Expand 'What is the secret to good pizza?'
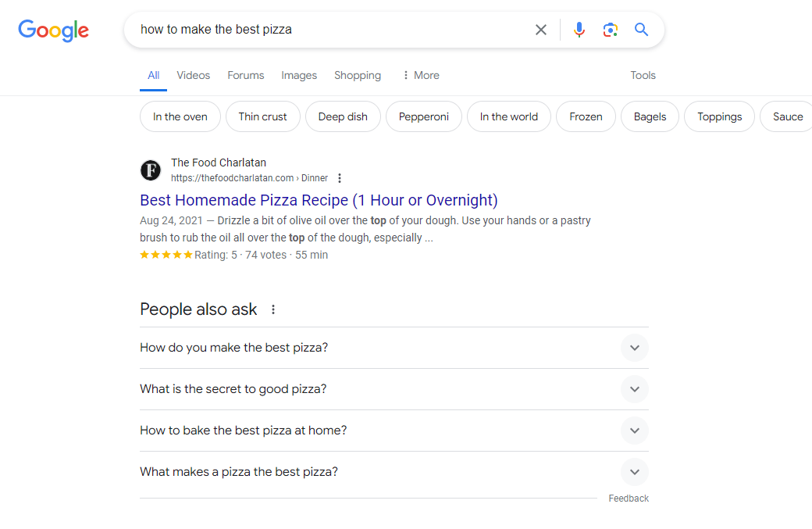The width and height of the screenshot is (812, 529). pyautogui.click(x=394, y=389)
